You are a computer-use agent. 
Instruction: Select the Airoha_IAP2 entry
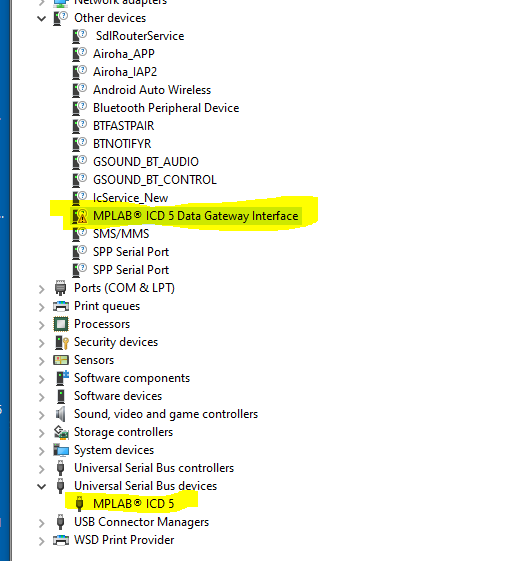pyautogui.click(x=125, y=72)
